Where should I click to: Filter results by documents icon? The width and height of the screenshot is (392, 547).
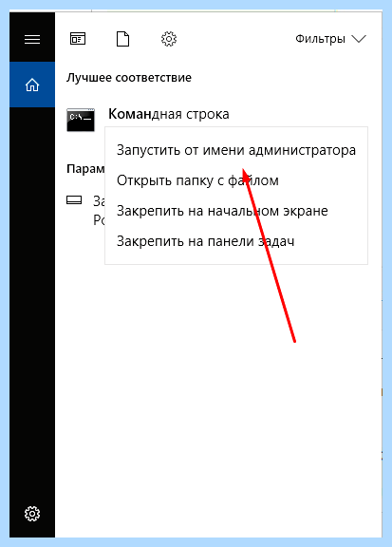coord(122,39)
